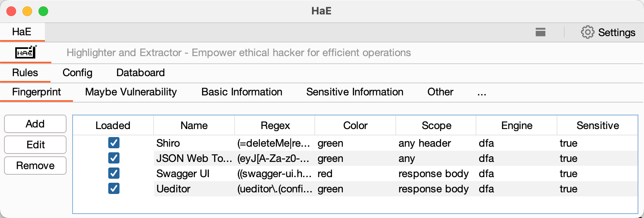Toggle the Ueditor rule Loaded checkbox
The image size is (644, 218).
[x=114, y=189]
